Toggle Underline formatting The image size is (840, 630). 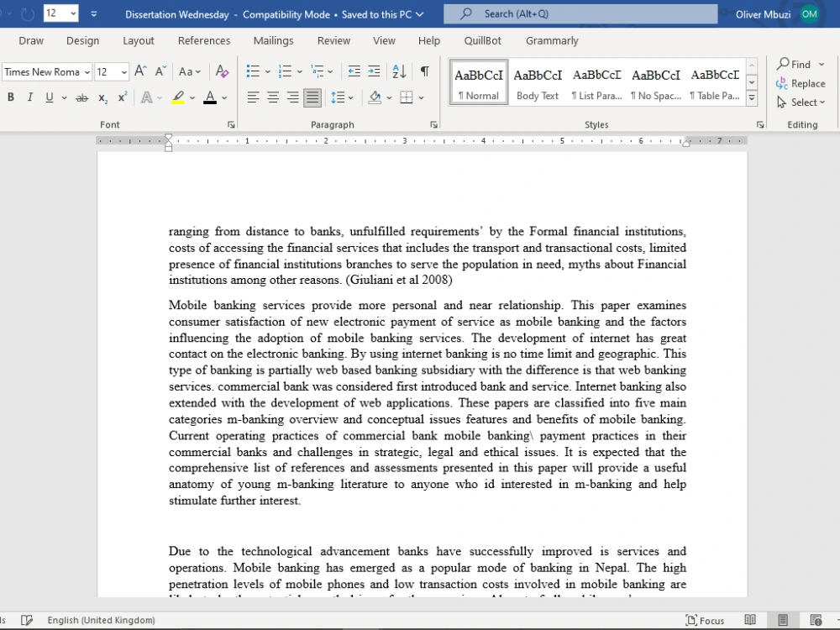pyautogui.click(x=50, y=97)
